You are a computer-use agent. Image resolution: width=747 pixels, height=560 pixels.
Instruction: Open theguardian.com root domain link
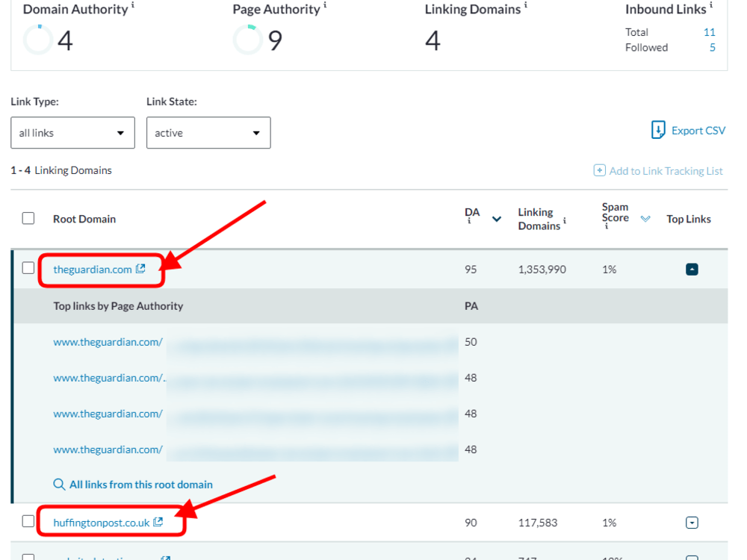[93, 270]
